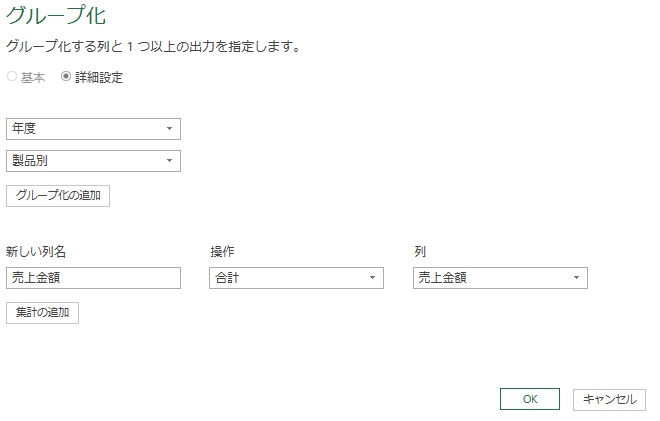Viewport: 660px width, 421px height.
Task: Select the 基本 radio button
Action: 12,77
